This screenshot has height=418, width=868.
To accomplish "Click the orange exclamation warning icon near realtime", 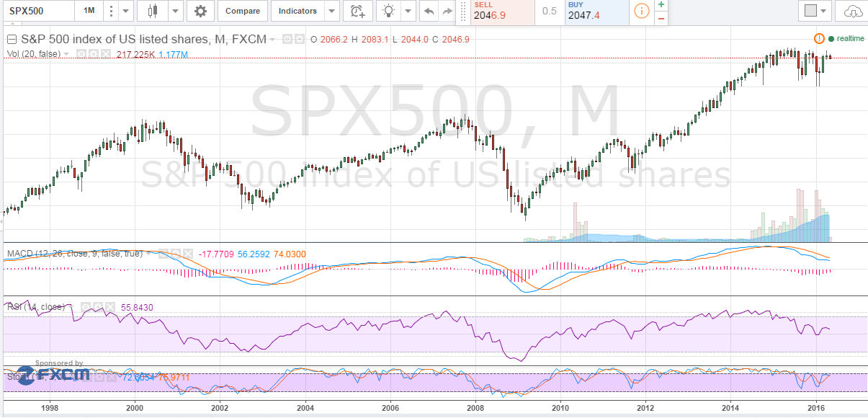I will click(x=819, y=38).
